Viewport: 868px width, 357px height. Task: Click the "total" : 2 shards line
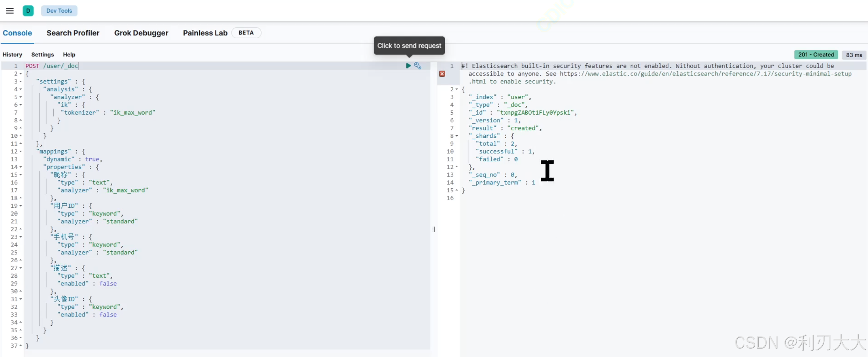tap(496, 144)
